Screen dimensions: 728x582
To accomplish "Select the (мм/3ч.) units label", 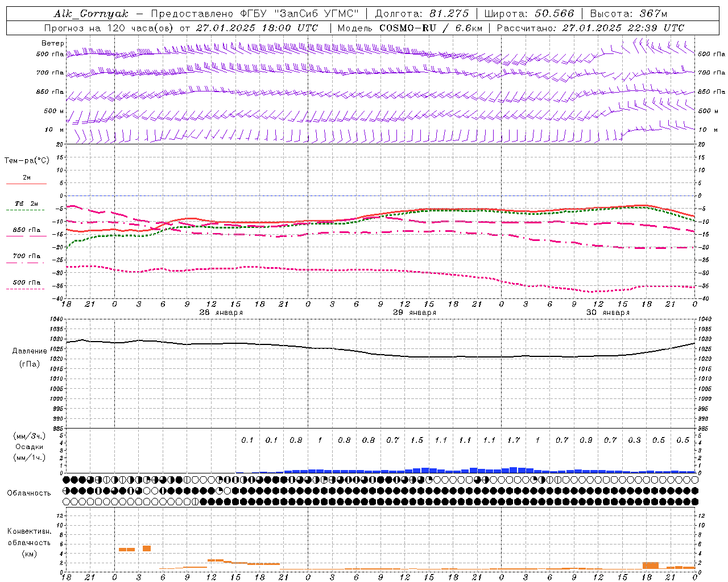I will tap(30, 436).
